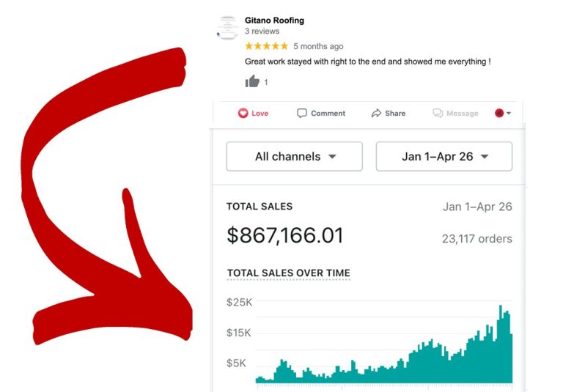
Task: Click the 5 months ago timestamp
Action: coord(318,46)
